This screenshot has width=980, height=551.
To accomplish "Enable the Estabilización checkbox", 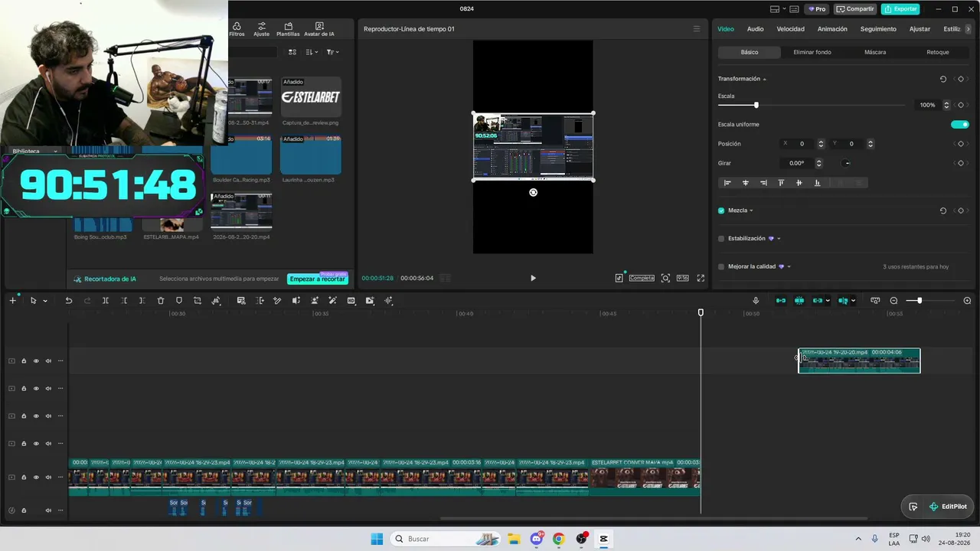I will (x=721, y=239).
